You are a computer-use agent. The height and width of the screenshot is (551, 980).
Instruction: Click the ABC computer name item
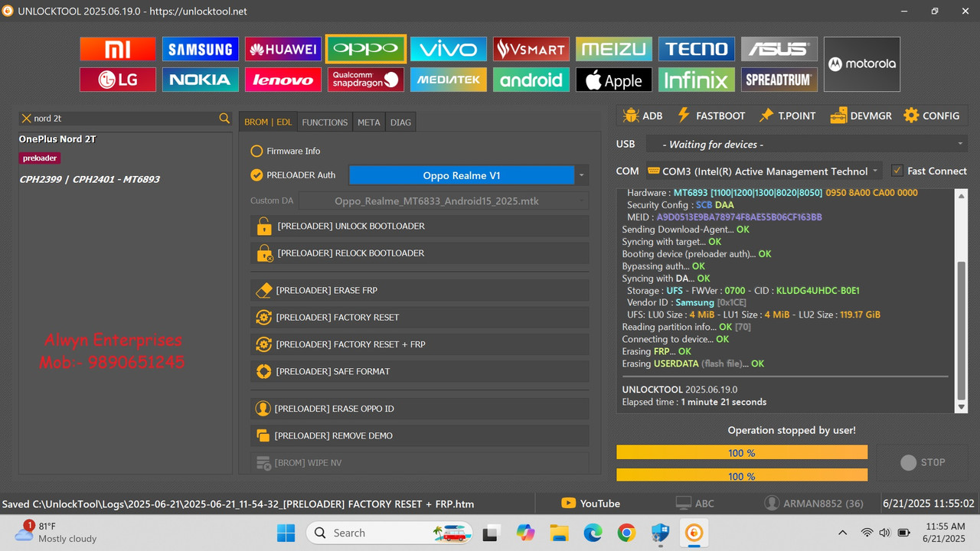tap(694, 504)
